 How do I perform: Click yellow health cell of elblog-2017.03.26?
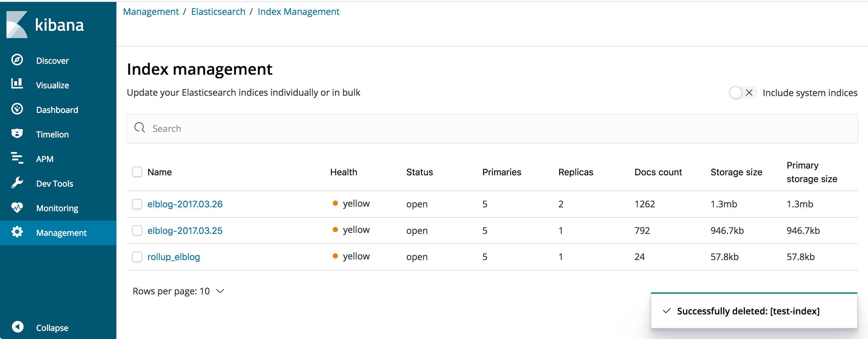coord(351,203)
